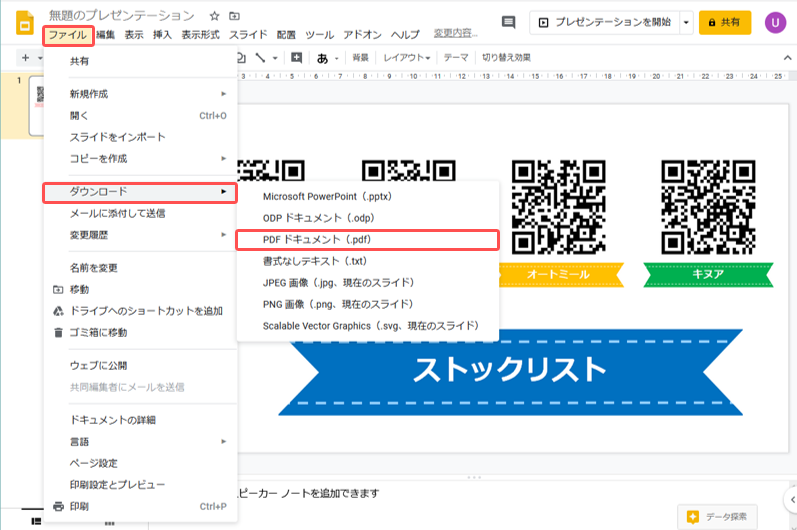Click the presentation title 無題のプレゼンテーション

coord(121,16)
